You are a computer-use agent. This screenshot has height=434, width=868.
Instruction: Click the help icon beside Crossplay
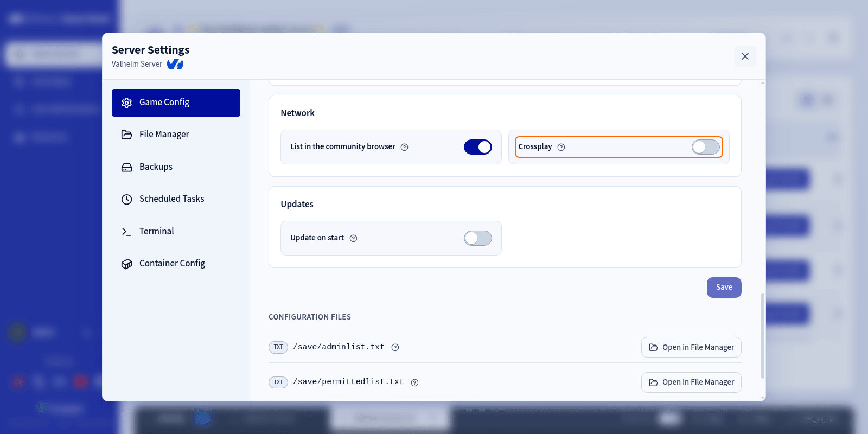pyautogui.click(x=561, y=147)
